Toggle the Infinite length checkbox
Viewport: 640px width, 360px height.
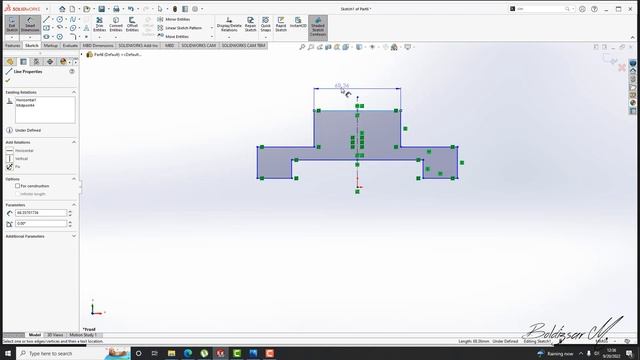tap(18, 194)
